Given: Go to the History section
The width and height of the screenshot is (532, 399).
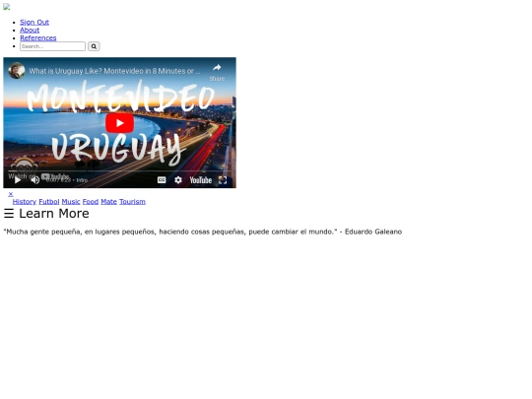Looking at the screenshot, I should point(24,202).
